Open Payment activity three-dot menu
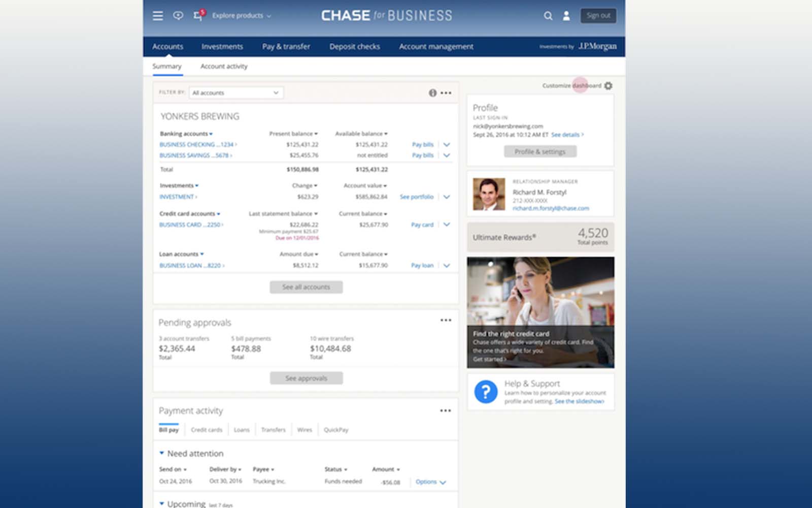Image resolution: width=812 pixels, height=508 pixels. point(446,410)
